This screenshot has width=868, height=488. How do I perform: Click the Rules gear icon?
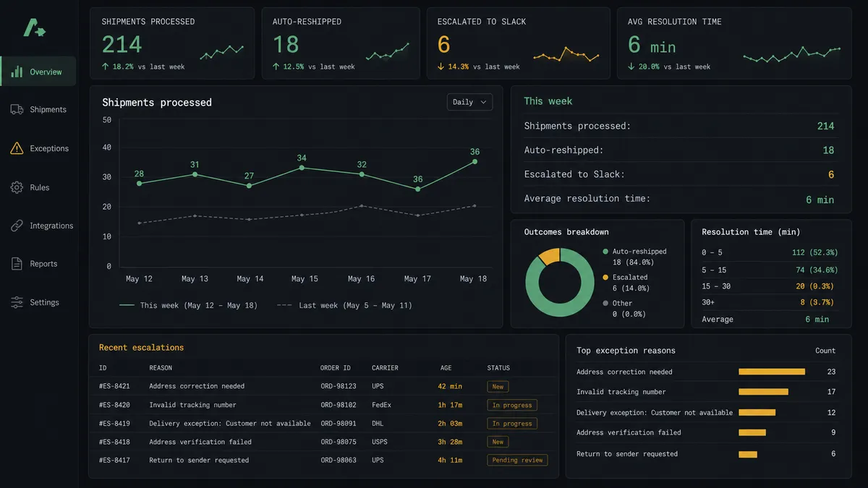pyautogui.click(x=17, y=187)
